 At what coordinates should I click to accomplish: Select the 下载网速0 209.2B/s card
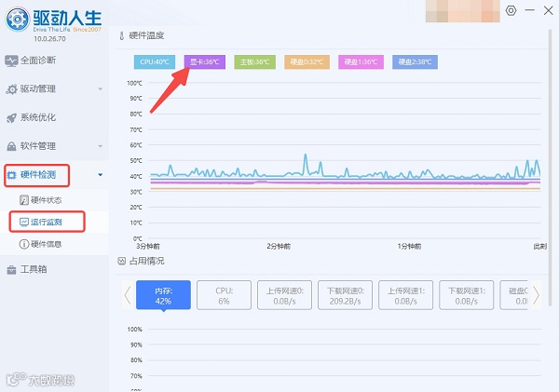pos(345,295)
